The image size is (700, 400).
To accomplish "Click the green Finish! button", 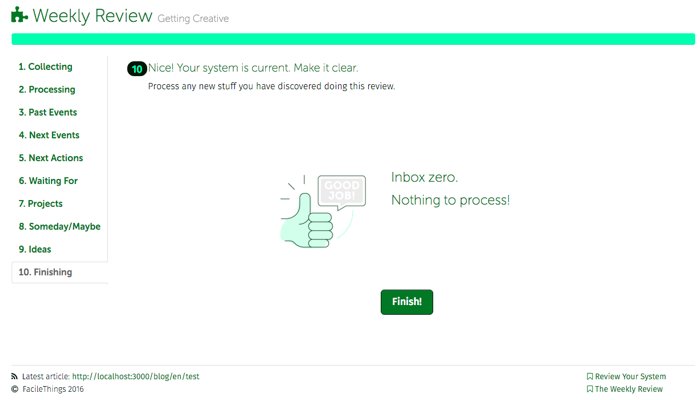I will [407, 302].
